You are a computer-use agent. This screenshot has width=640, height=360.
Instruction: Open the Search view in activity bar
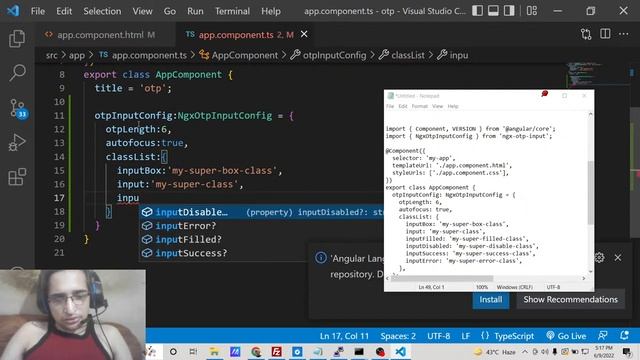(x=17, y=73)
